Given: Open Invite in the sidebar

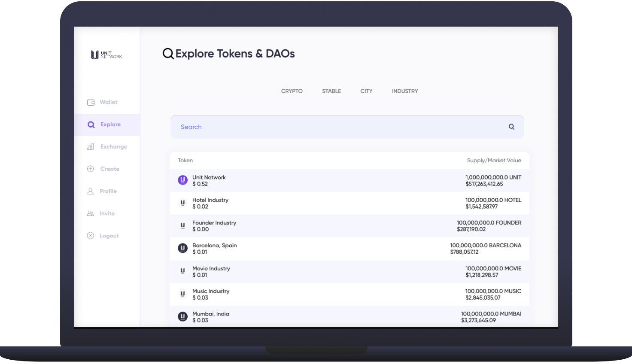Looking at the screenshot, I should [x=107, y=213].
